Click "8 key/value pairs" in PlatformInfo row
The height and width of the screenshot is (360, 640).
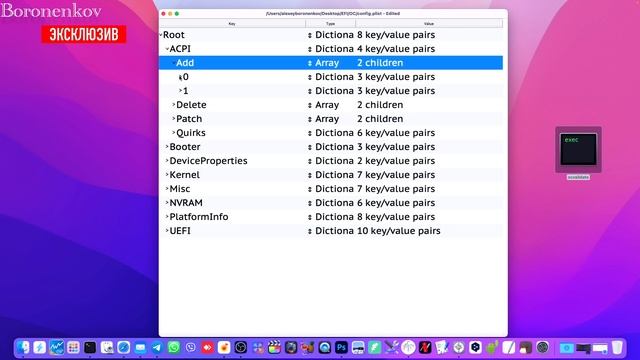396,217
